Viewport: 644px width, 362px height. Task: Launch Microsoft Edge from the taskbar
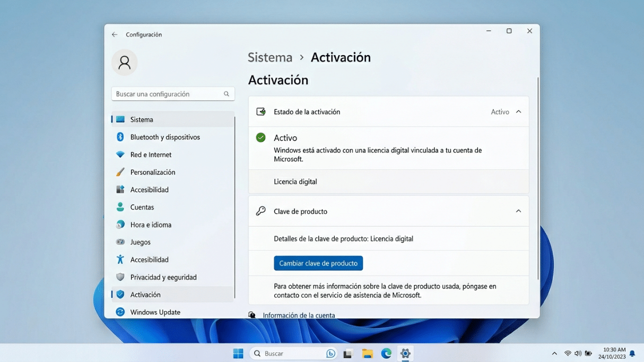tap(386, 354)
